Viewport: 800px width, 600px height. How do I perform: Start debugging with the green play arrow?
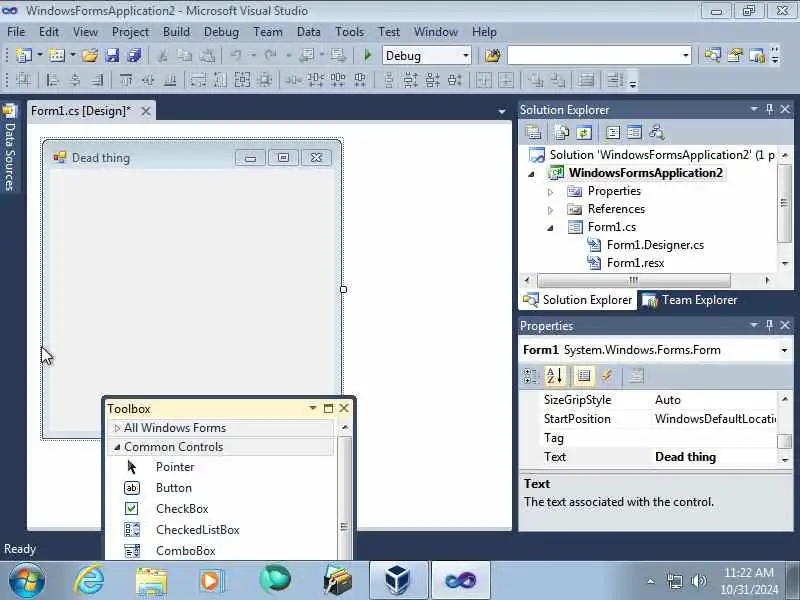pos(367,55)
